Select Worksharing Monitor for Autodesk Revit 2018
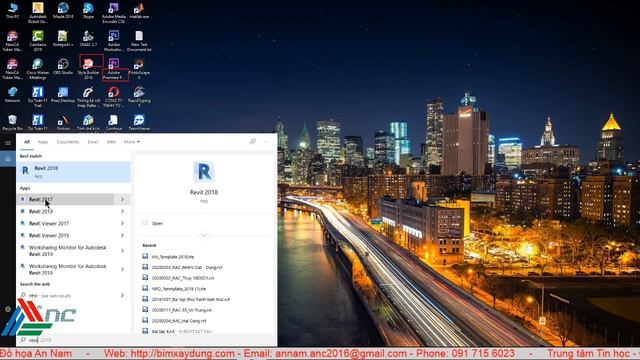640x360 pixels. point(66,269)
